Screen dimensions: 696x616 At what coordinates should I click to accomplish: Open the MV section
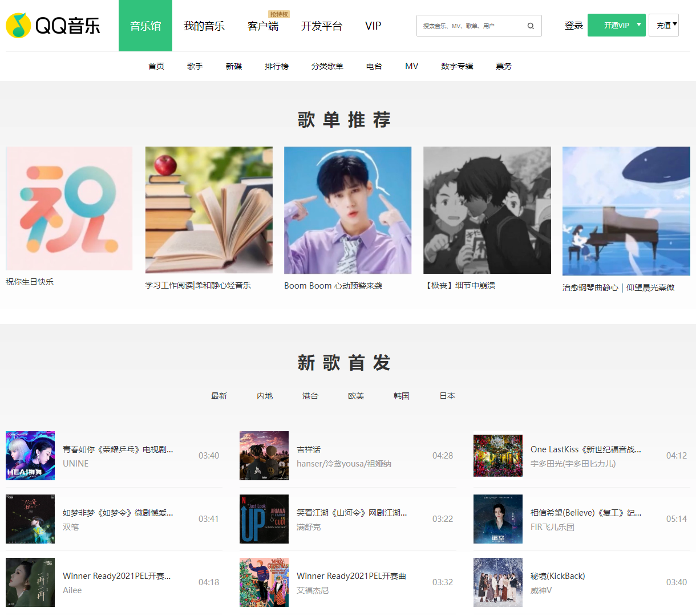412,66
